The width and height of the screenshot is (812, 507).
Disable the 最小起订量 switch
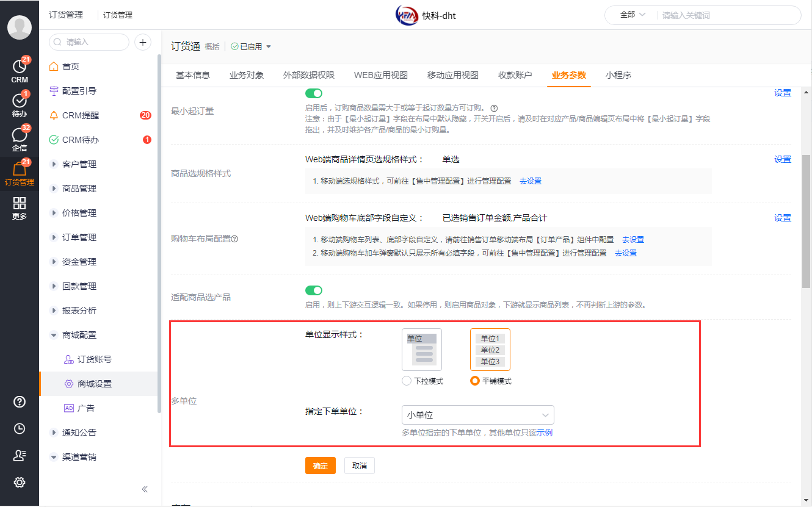pyautogui.click(x=313, y=93)
